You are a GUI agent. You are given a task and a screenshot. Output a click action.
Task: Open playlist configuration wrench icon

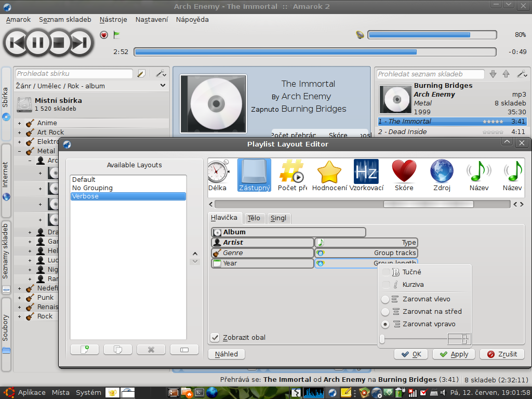(522, 74)
